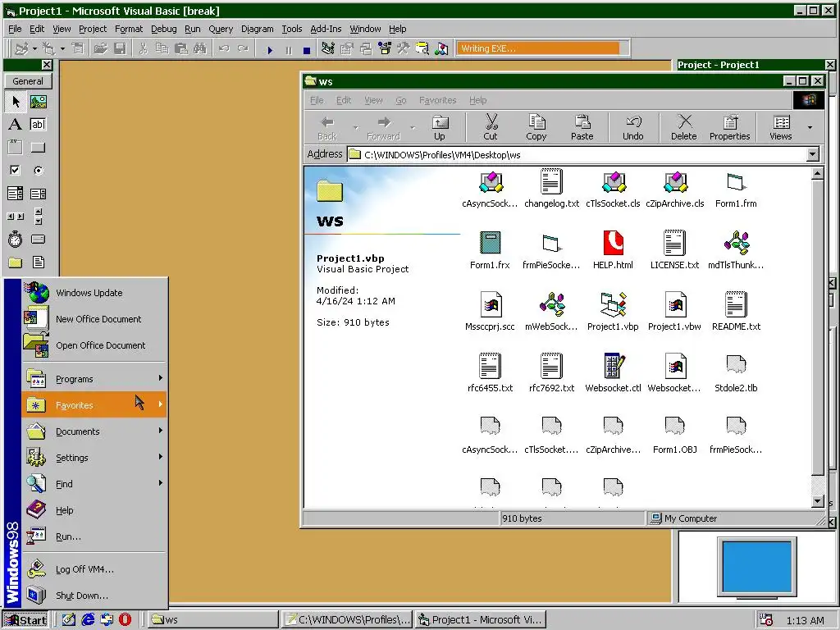Click the address path field in ws window

point(577,155)
